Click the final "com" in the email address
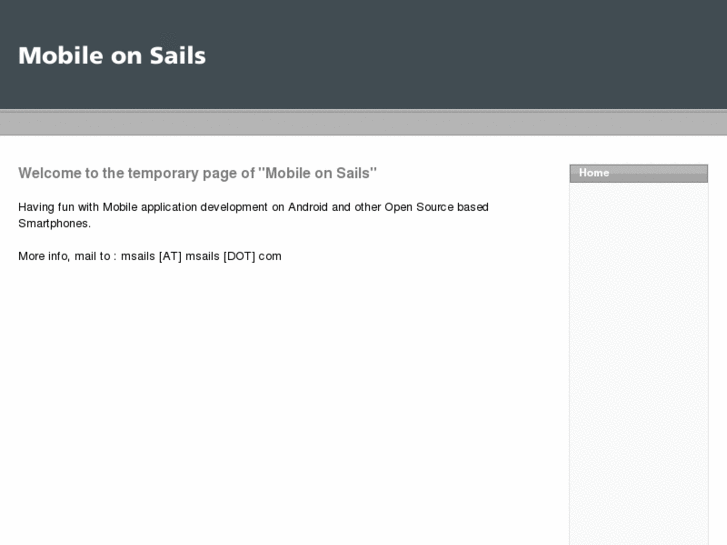The height and width of the screenshot is (545, 727). [x=270, y=256]
